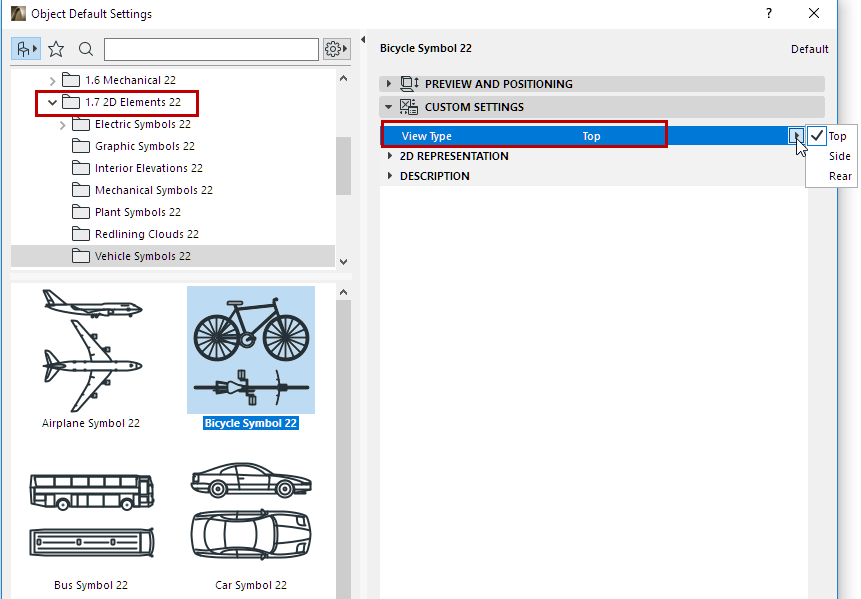Viewport: 861px width, 599px height.
Task: Click the folder view library browser icon
Action: (x=26, y=49)
